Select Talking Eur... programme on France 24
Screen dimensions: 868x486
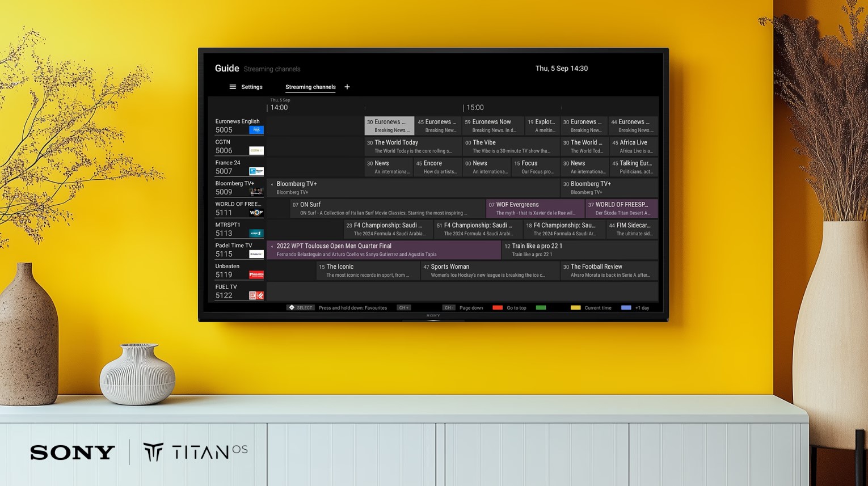tap(634, 167)
